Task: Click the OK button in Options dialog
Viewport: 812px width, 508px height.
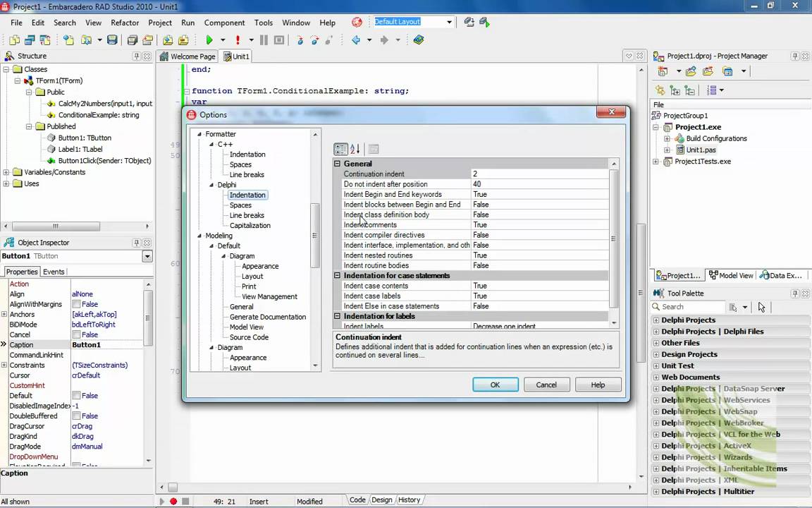Action: [x=495, y=385]
